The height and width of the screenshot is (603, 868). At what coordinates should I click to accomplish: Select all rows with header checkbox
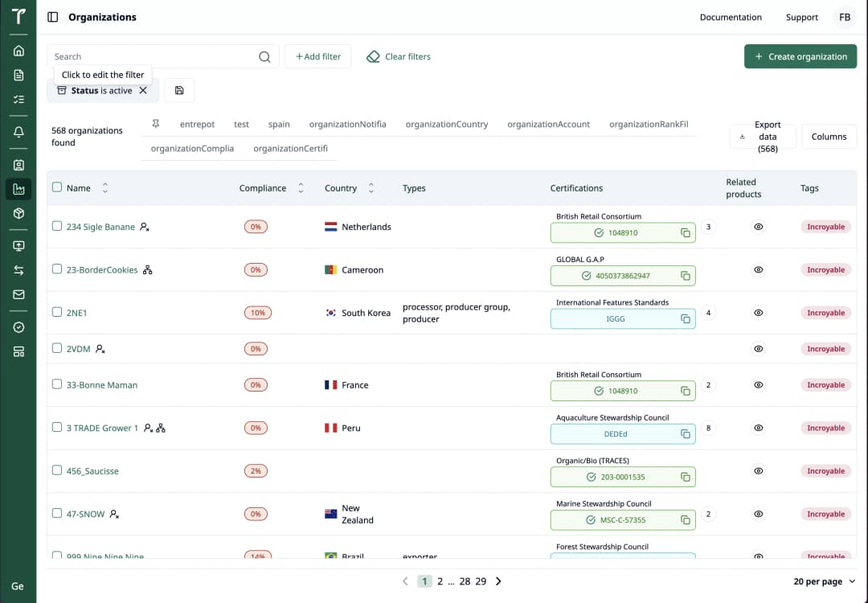pos(57,187)
